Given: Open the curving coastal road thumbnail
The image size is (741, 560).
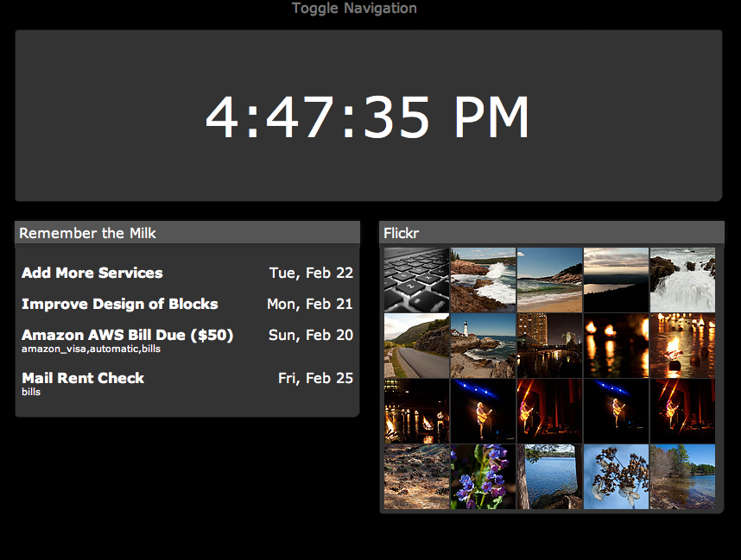Looking at the screenshot, I should (x=416, y=346).
